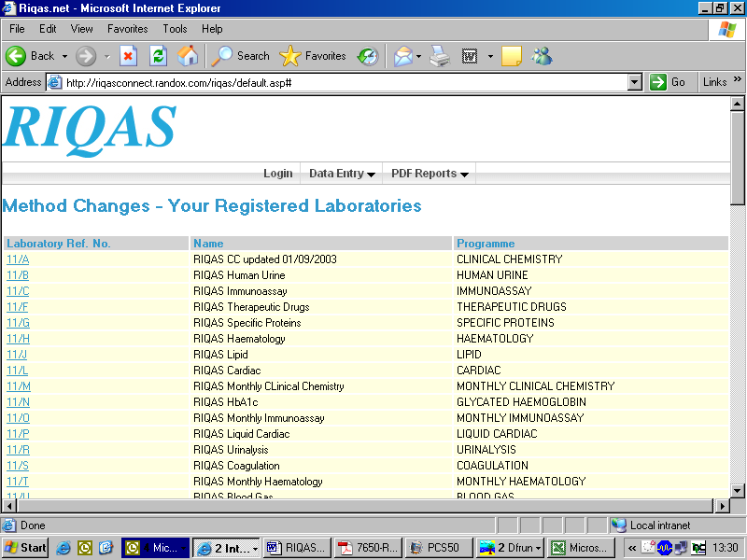Open the Back history dropdown arrow

tap(64, 56)
